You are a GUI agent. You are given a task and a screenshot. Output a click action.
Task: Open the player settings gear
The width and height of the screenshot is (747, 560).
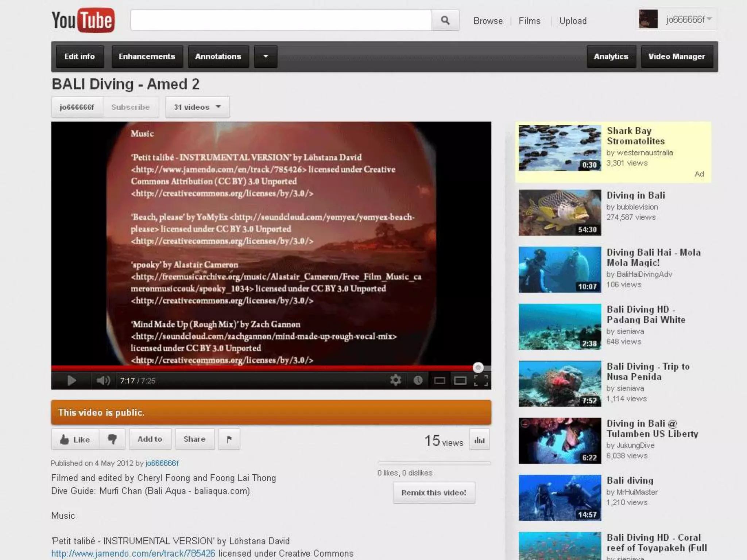(395, 380)
